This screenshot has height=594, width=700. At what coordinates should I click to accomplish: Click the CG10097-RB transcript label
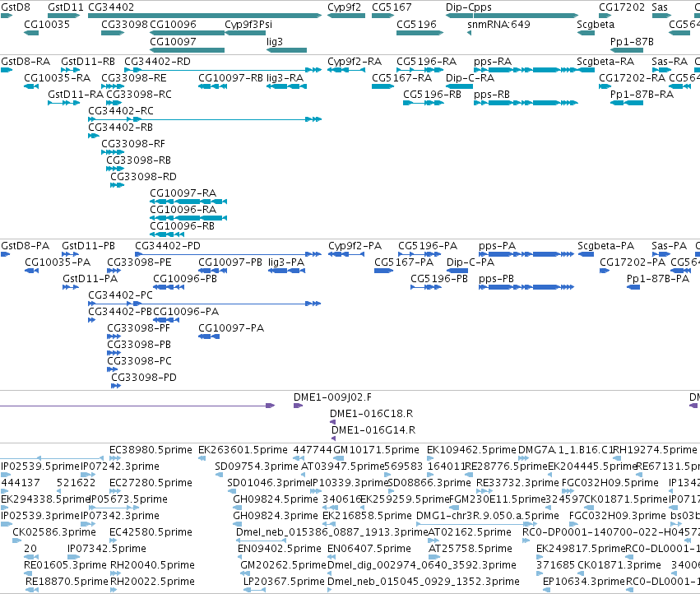point(231,78)
